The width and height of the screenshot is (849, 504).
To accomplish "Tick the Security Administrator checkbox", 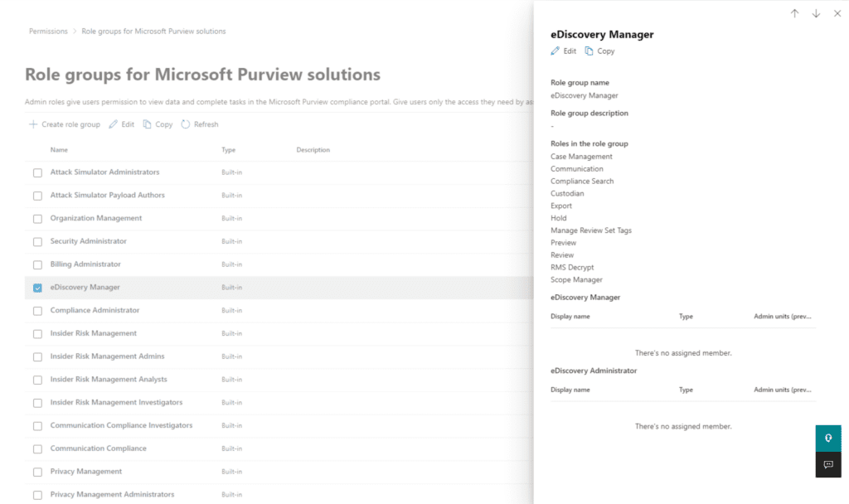I will click(37, 242).
